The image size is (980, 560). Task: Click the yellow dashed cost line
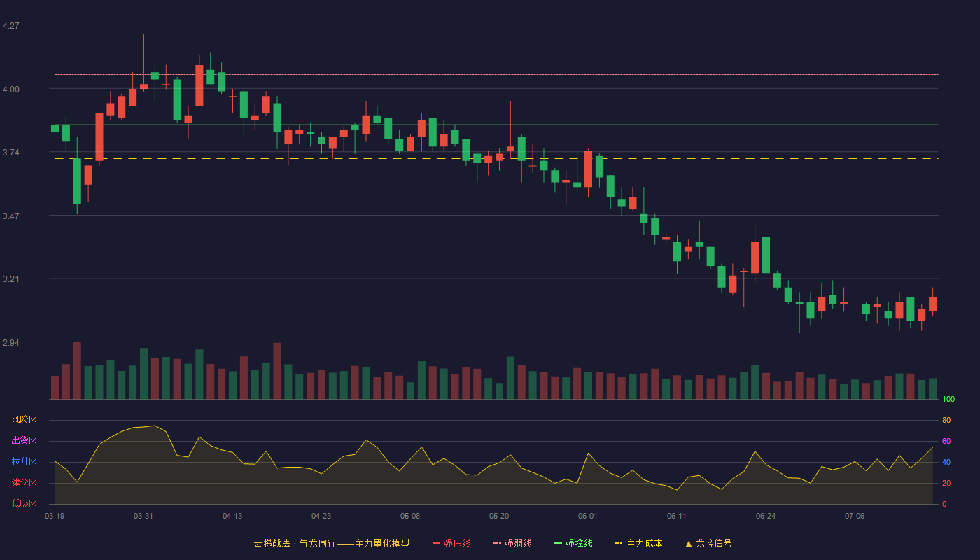pyautogui.click(x=496, y=158)
